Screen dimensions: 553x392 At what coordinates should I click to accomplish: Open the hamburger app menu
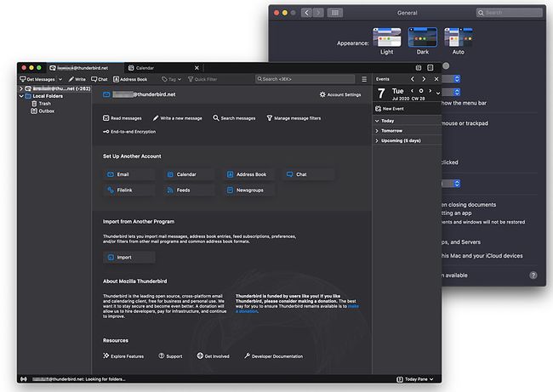364,79
